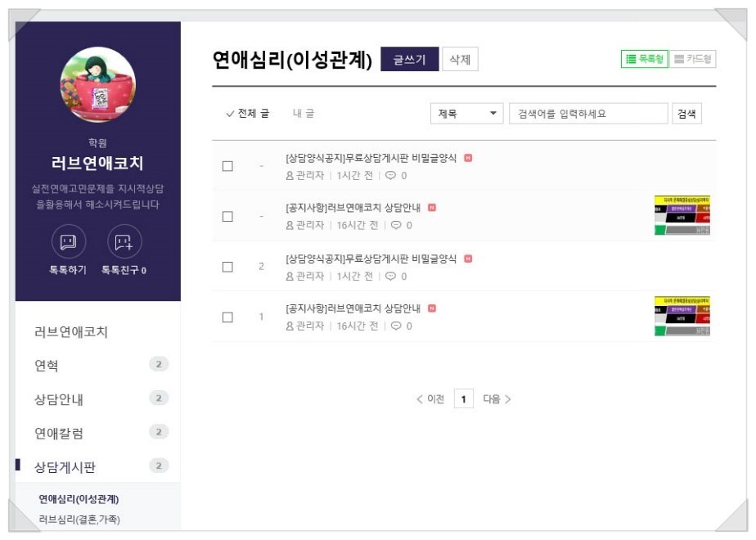Go to next page with 다음 arrow

click(x=497, y=398)
